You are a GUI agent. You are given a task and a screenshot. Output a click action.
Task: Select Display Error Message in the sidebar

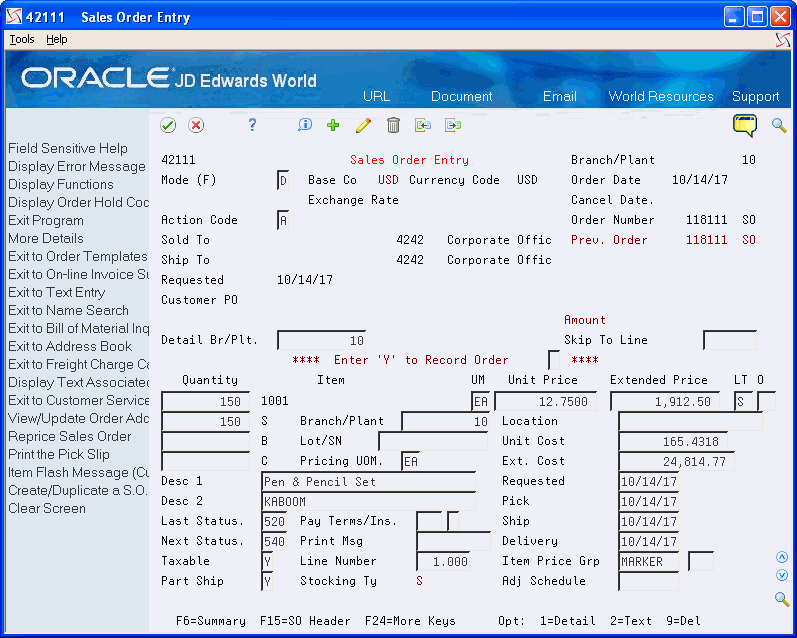77,166
